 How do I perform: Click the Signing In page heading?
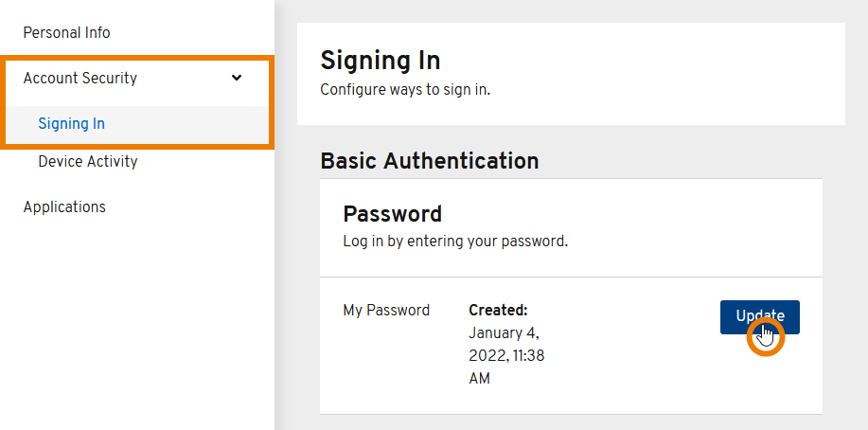381,62
